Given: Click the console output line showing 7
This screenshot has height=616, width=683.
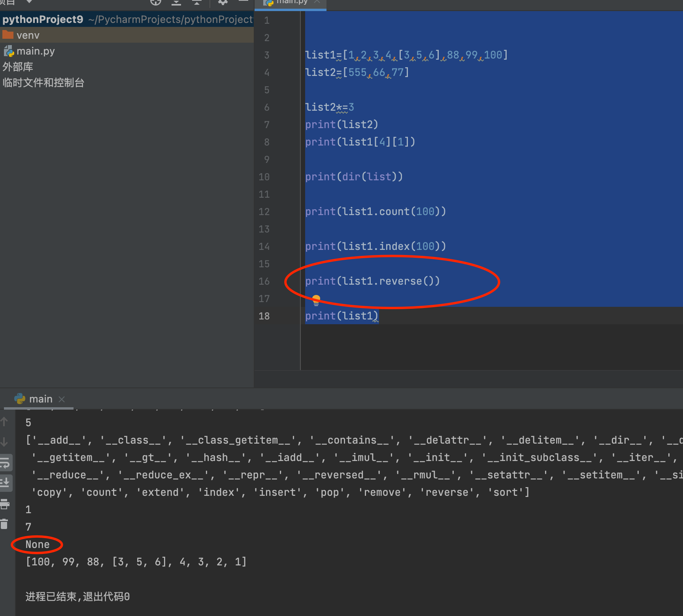Looking at the screenshot, I should pyautogui.click(x=28, y=527).
